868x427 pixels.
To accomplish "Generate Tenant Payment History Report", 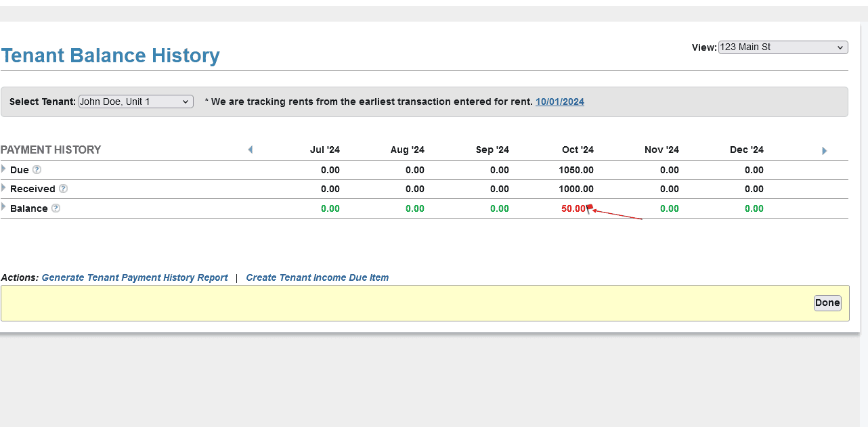I will click(135, 277).
